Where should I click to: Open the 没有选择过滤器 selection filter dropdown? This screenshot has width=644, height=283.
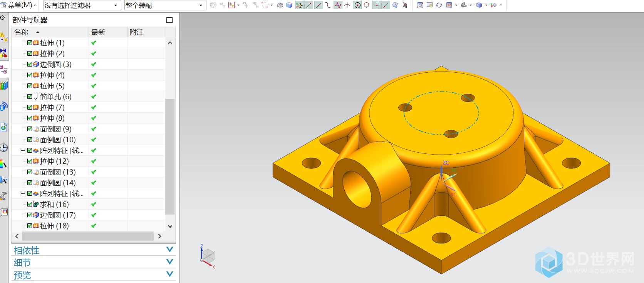tap(81, 5)
